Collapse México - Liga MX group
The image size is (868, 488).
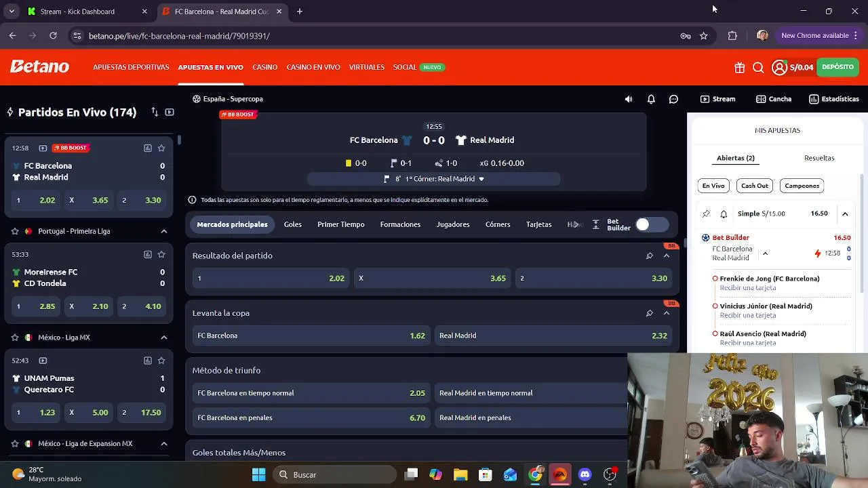point(164,338)
